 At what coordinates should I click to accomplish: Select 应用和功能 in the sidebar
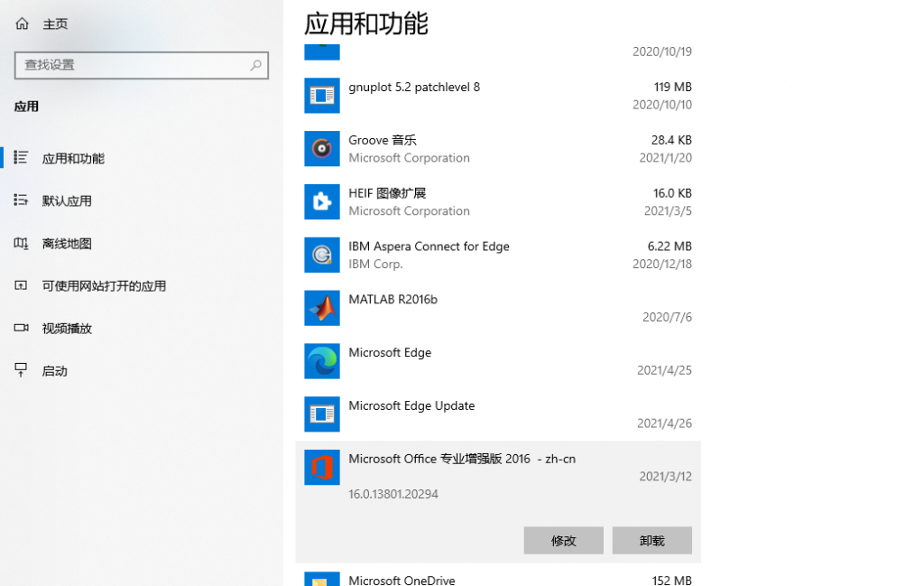pos(73,159)
